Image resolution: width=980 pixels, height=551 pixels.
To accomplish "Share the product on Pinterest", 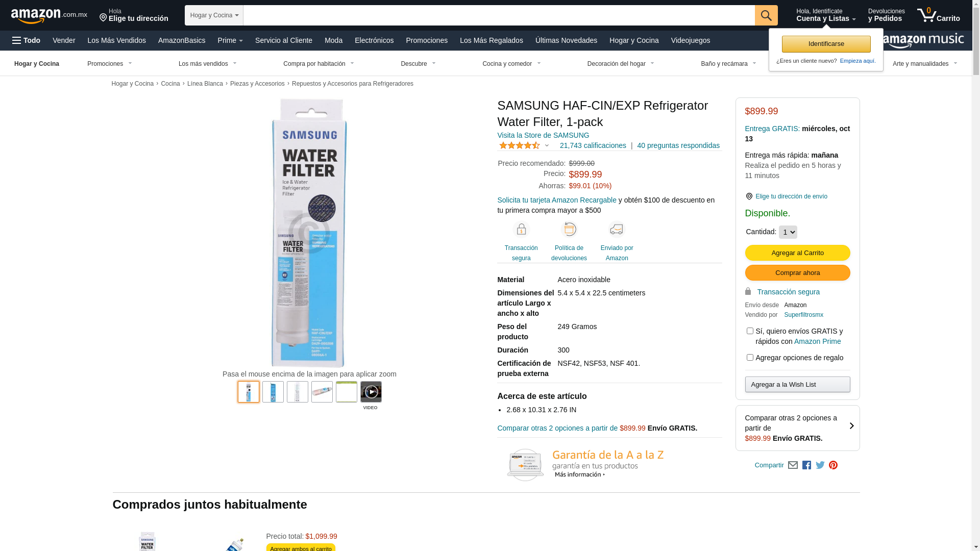I will tap(834, 465).
